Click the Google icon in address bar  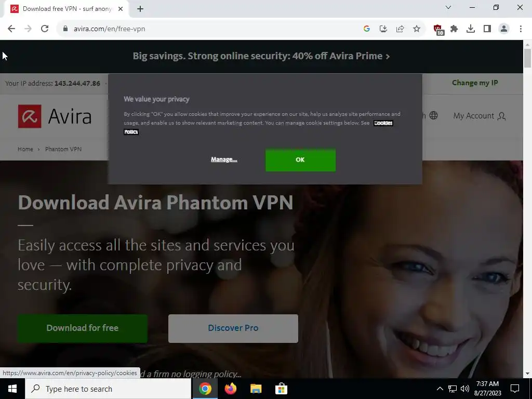pos(366,29)
